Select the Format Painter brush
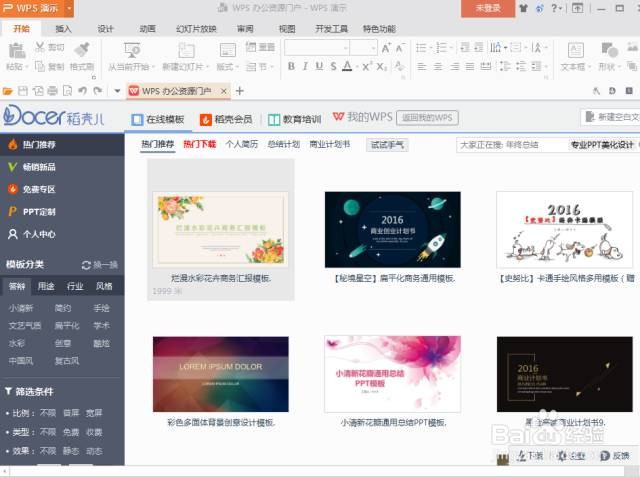The image size is (640, 477). tap(82, 50)
